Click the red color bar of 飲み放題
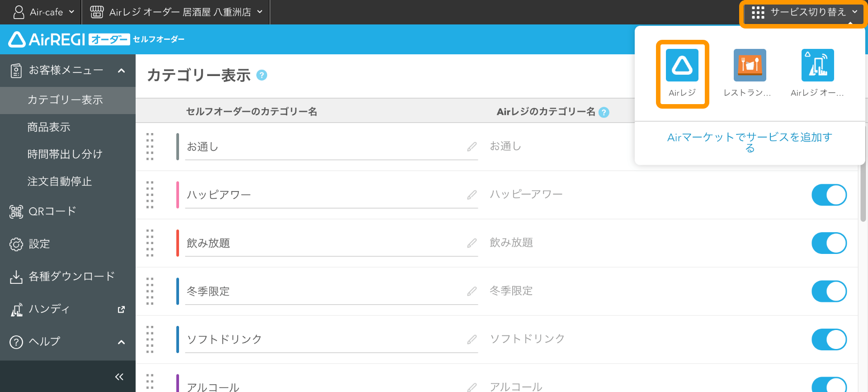 coord(178,243)
